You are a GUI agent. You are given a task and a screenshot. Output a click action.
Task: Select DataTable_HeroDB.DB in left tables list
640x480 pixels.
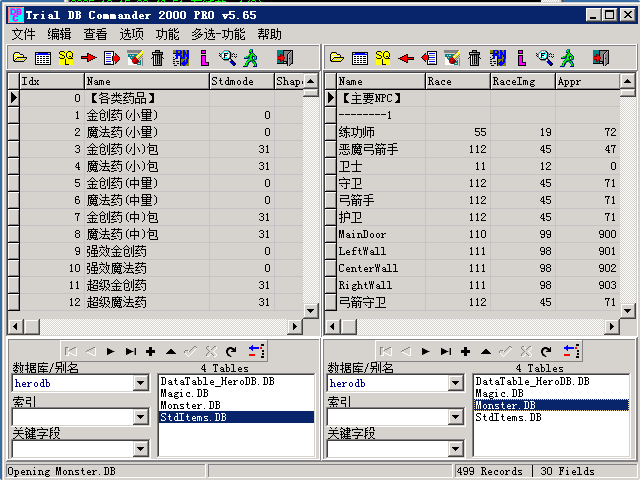[x=237, y=381]
